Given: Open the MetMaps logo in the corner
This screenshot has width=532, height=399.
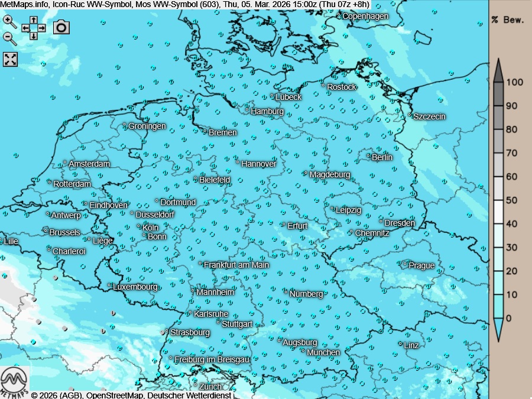Looking at the screenshot, I should pos(15,382).
